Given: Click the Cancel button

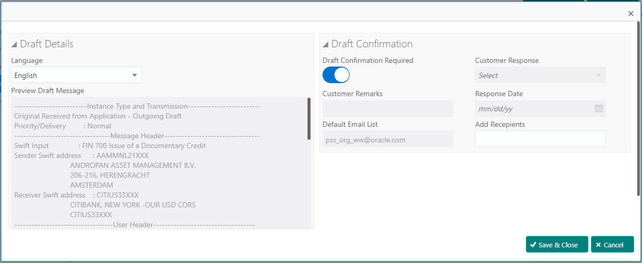Looking at the screenshot, I should click(x=612, y=245).
